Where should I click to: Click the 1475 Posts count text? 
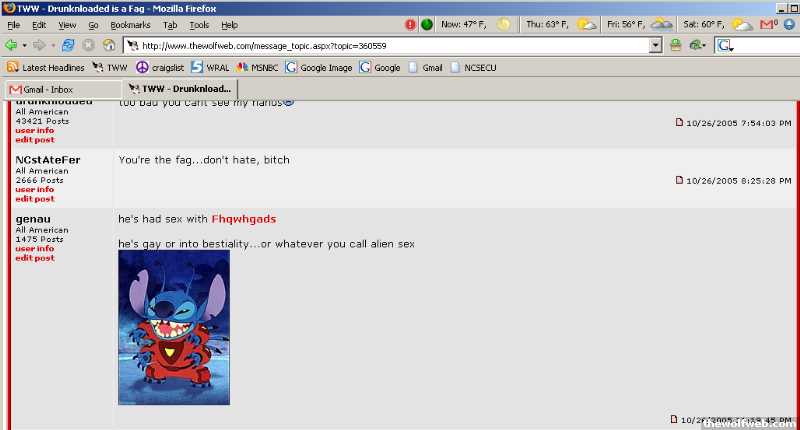click(x=39, y=239)
